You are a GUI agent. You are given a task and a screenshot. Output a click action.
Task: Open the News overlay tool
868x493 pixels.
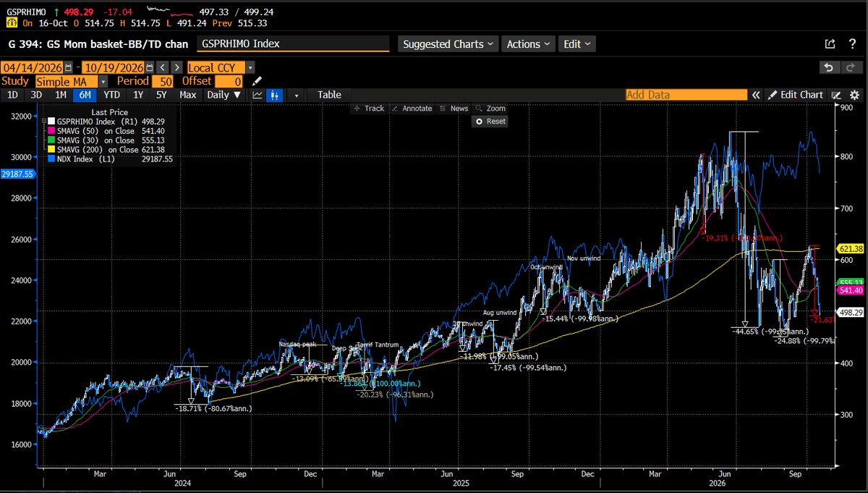tap(454, 109)
